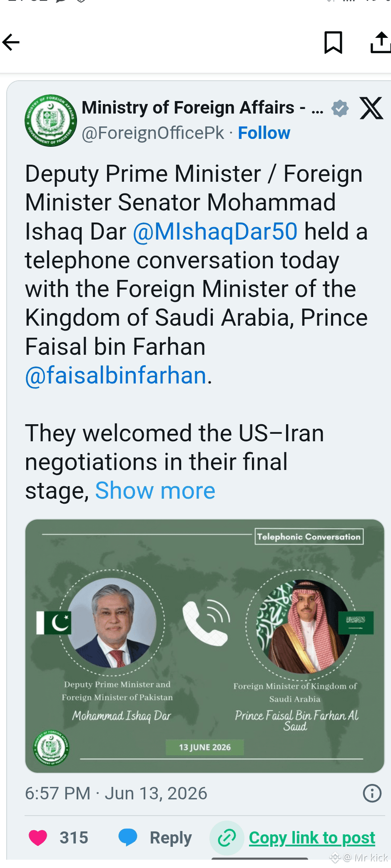Open the @ForeignOfficePk handle
The image size is (391, 868).
click(153, 133)
